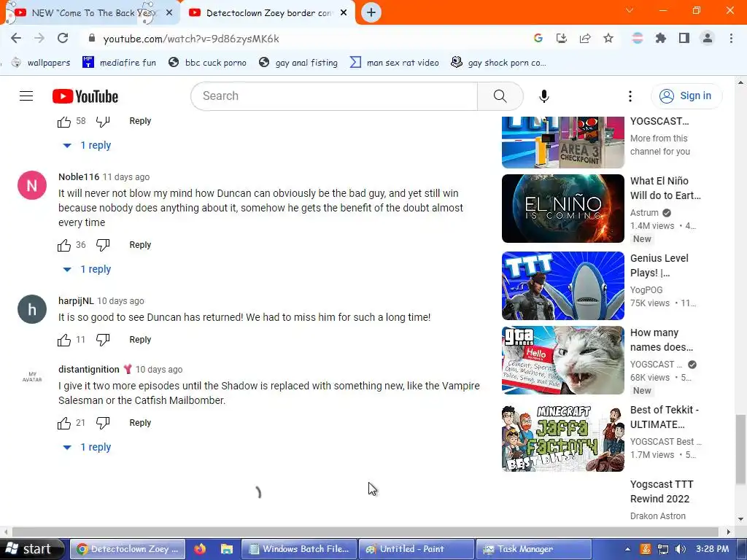Click the Sign in button
Screen dimensions: 747x560
[x=686, y=96]
